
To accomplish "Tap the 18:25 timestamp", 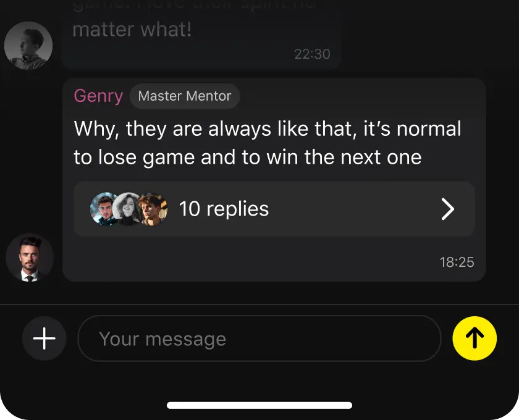I will [457, 262].
